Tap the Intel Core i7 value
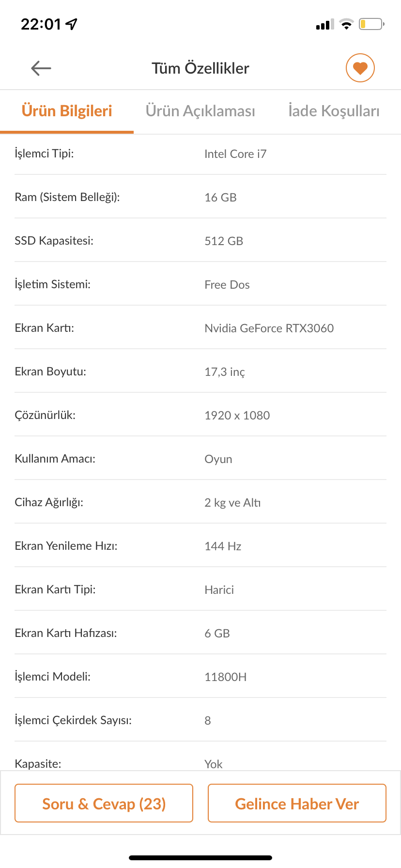Image resolution: width=401 pixels, height=868 pixels. (235, 154)
